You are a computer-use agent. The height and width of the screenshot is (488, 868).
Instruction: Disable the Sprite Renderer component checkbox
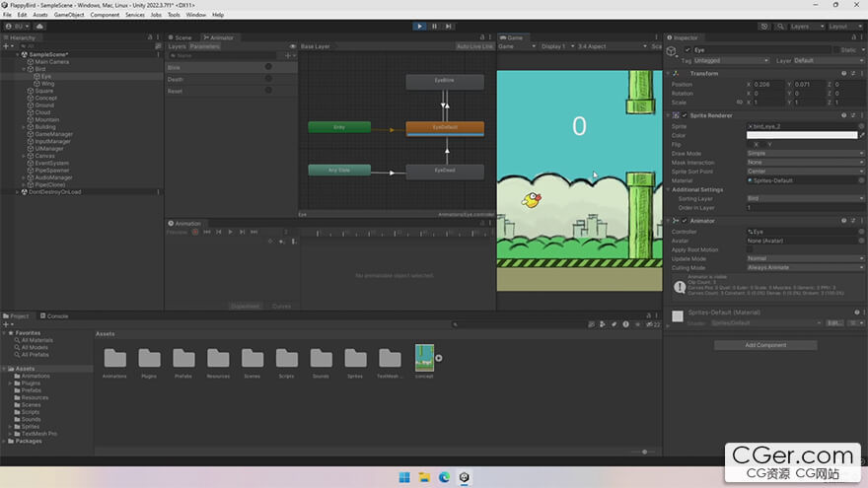685,115
